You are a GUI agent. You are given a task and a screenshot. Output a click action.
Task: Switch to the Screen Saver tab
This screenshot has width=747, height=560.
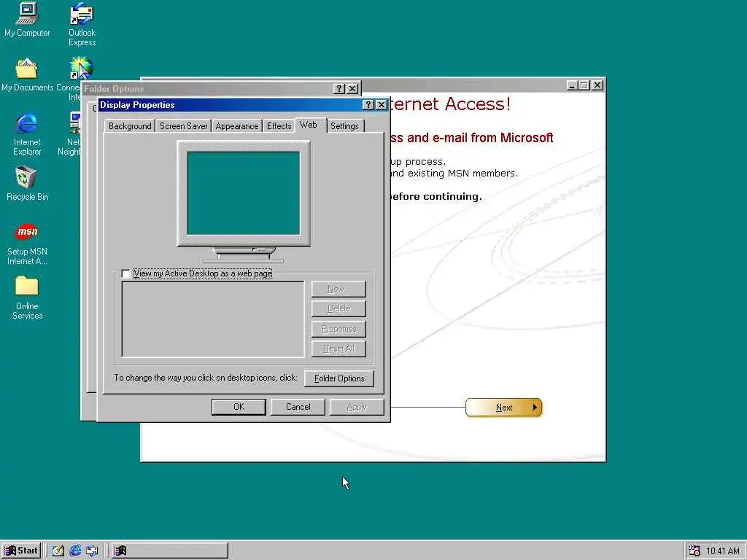point(183,126)
